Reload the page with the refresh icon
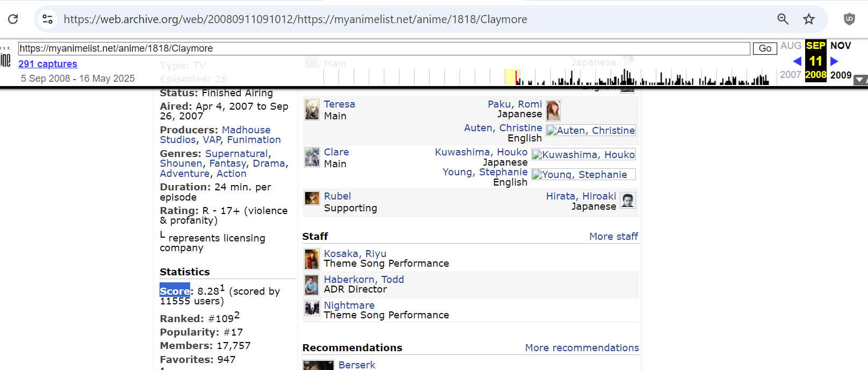 coord(13,19)
